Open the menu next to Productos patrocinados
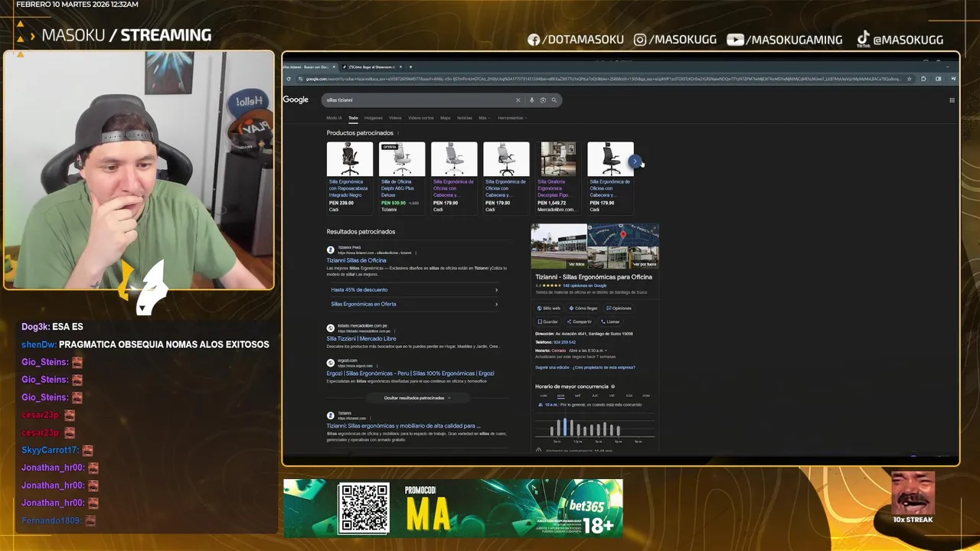This screenshot has width=980, height=551. click(x=397, y=133)
